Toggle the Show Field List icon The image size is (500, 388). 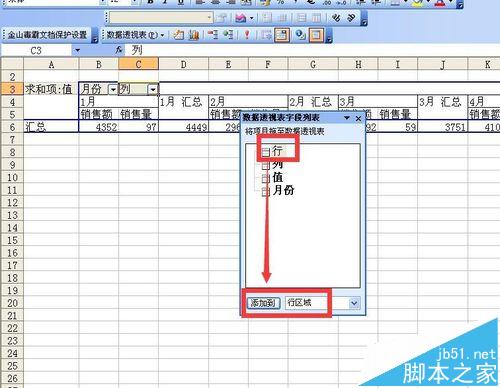pos(316,35)
